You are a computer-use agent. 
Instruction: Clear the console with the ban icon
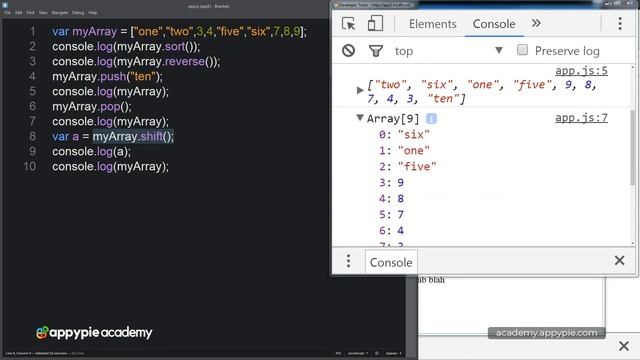click(x=348, y=51)
